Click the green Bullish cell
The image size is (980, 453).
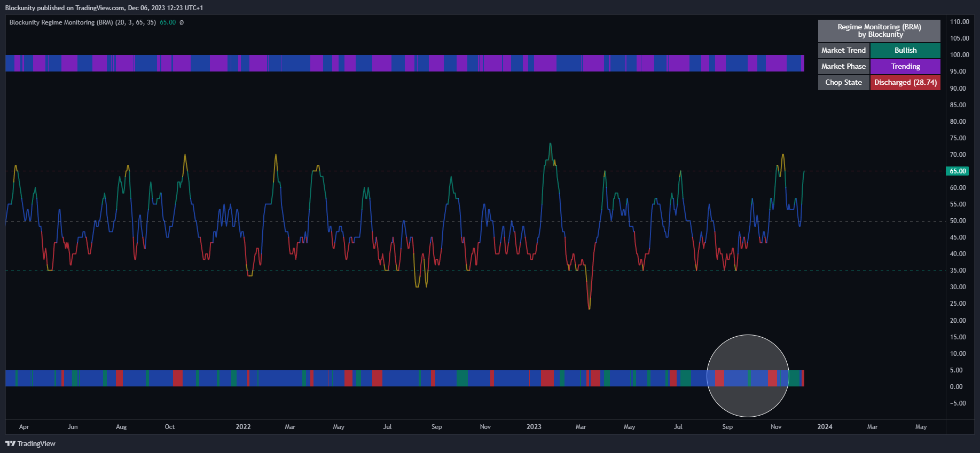(905, 51)
